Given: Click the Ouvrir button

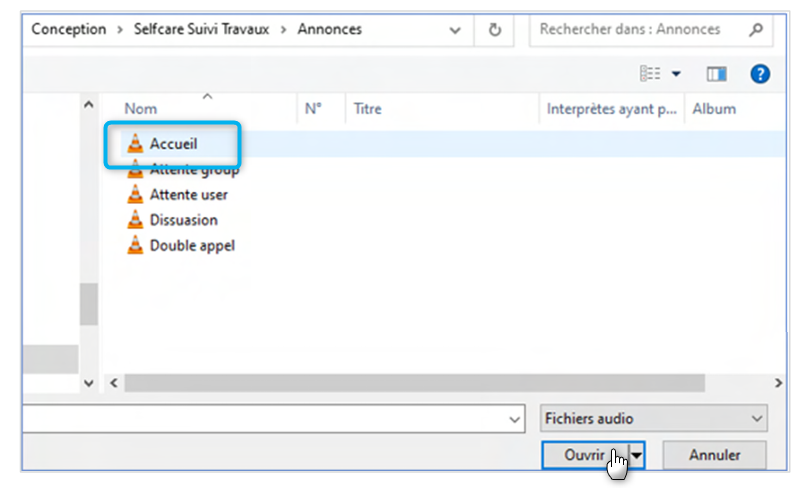Looking at the screenshot, I should tap(585, 455).
